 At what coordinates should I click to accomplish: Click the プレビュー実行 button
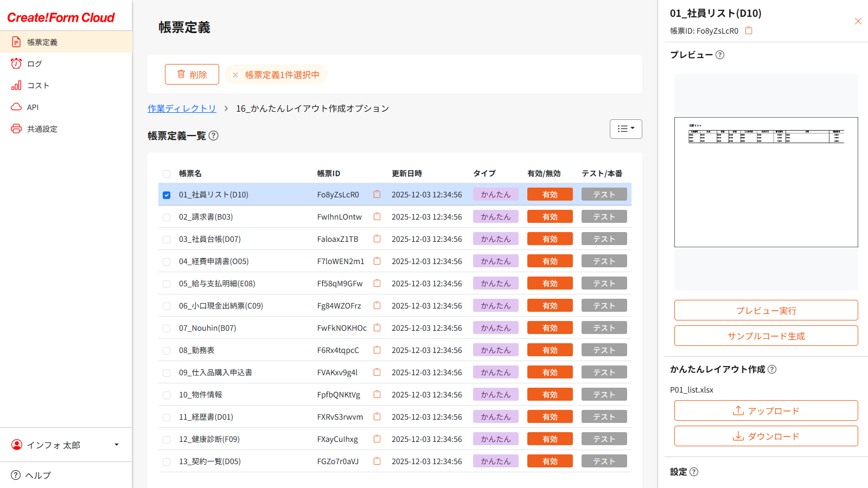[x=766, y=310]
